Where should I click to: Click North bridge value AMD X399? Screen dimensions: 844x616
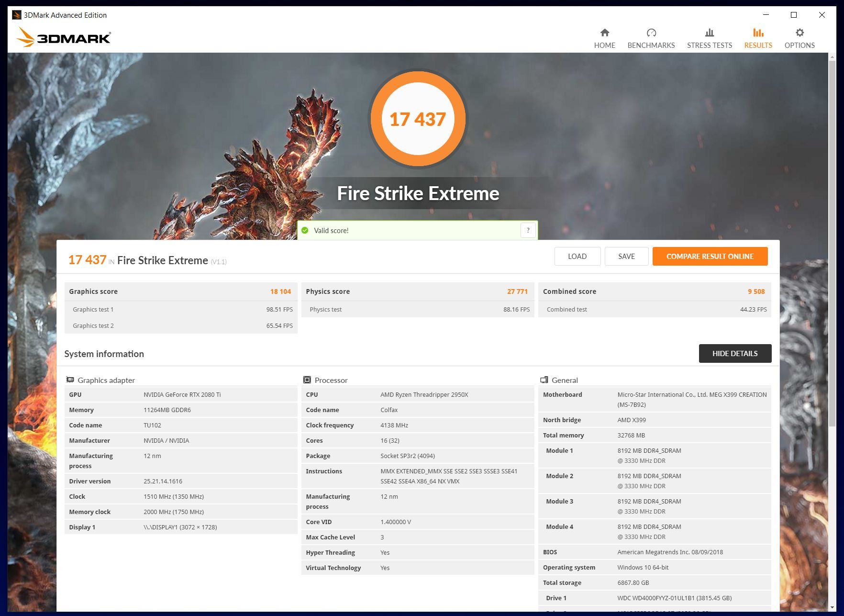[x=631, y=420]
